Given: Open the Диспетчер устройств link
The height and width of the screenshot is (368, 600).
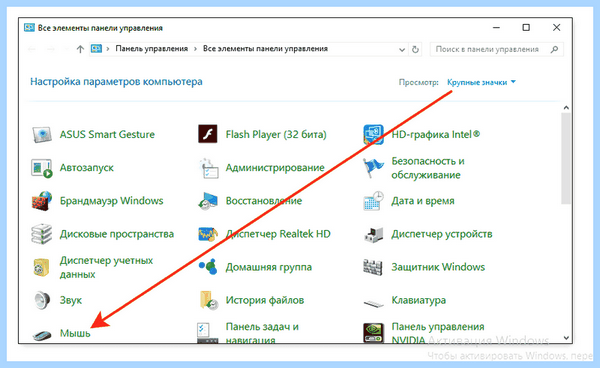Looking at the screenshot, I should (442, 234).
